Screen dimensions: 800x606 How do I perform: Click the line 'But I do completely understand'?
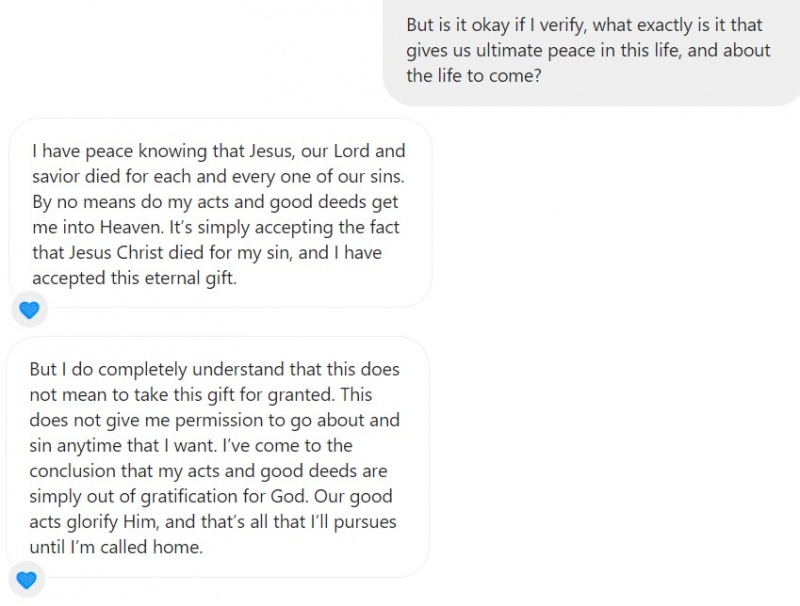point(215,369)
